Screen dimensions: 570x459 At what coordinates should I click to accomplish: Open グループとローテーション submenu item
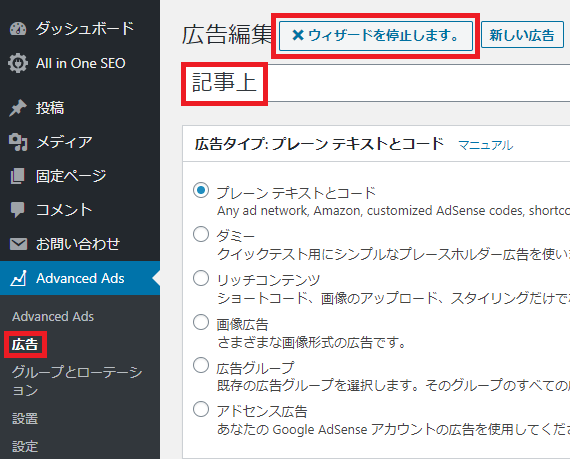(x=77, y=381)
